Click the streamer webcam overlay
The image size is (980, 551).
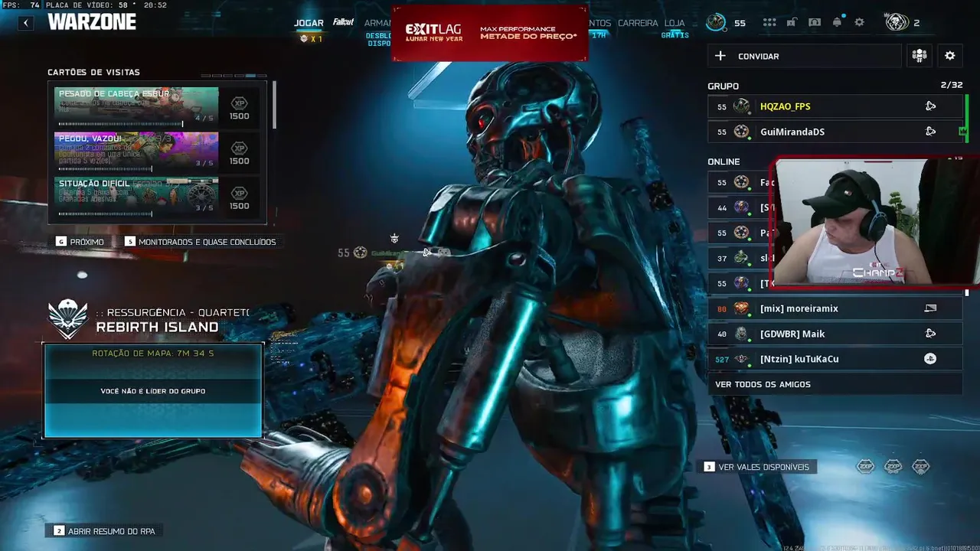(877, 223)
